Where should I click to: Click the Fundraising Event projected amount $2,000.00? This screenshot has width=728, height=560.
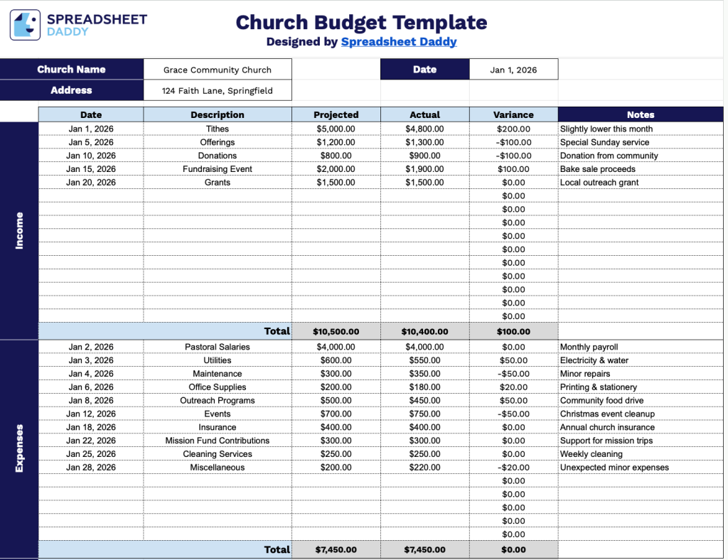coord(336,169)
